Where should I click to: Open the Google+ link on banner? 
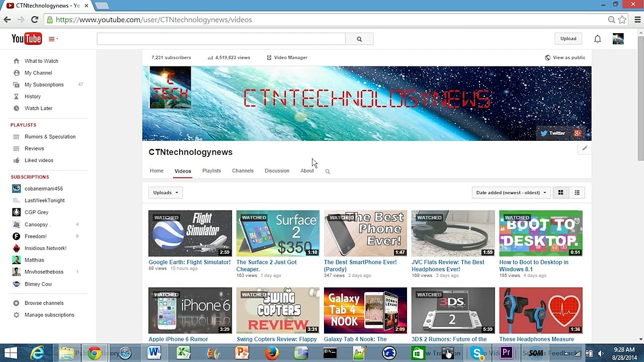[577, 133]
